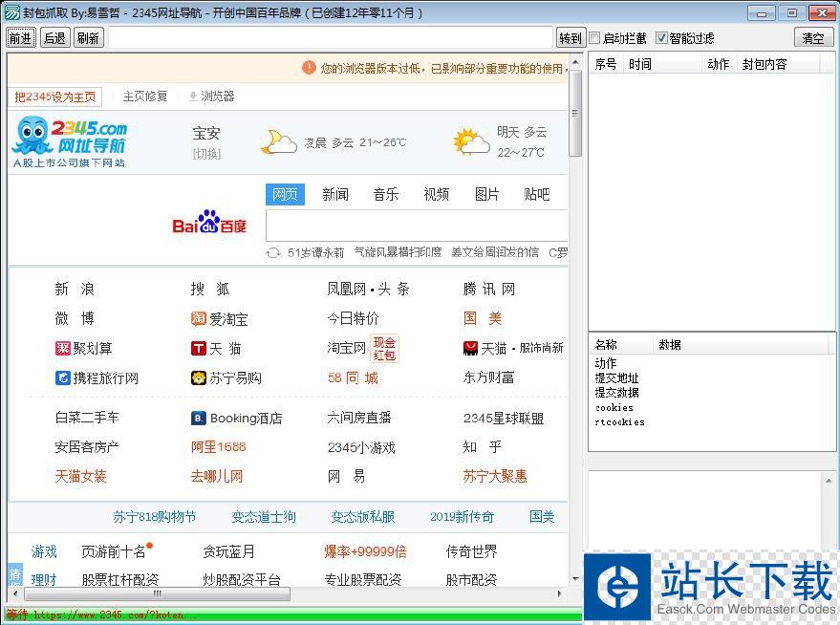Click the 携程旅行网 blue icon

click(63, 378)
